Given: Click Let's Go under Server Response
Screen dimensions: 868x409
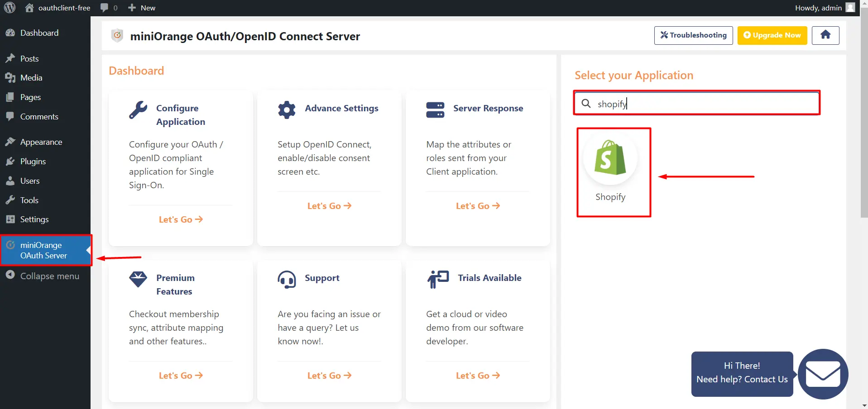Looking at the screenshot, I should pyautogui.click(x=478, y=206).
